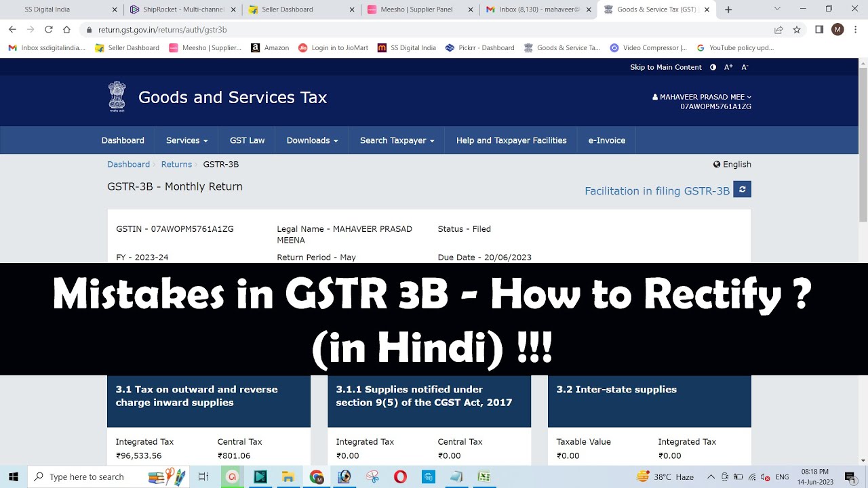Change language from English selector
This screenshot has width=868, height=488.
[x=732, y=164]
